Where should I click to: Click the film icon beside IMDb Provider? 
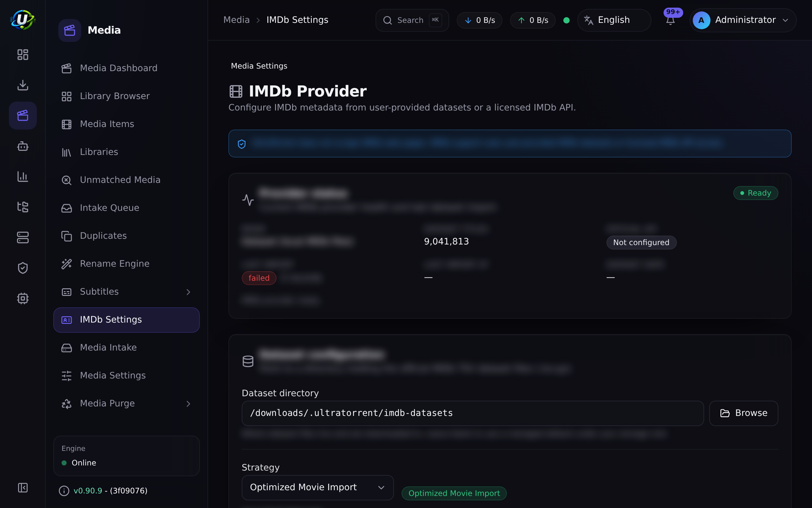point(236,91)
